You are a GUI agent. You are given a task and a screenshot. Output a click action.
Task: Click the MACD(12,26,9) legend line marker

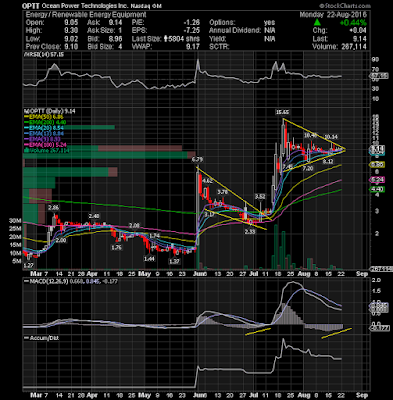click(27, 281)
